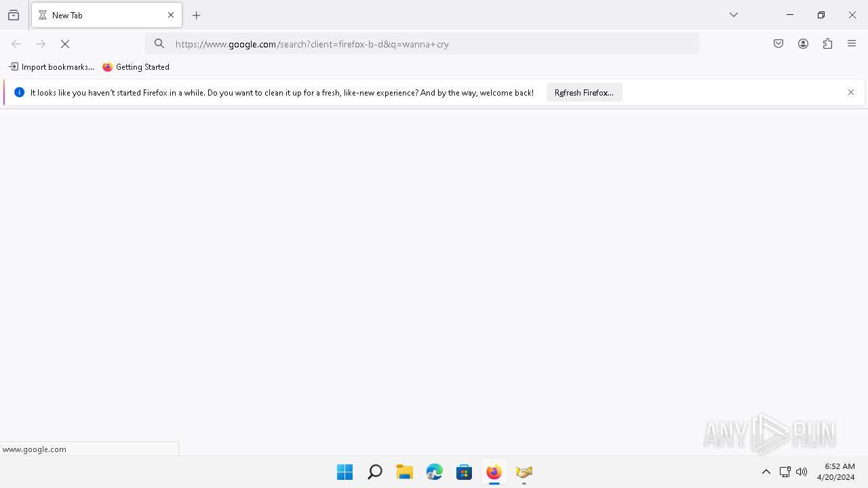Go back one page
This screenshot has width=868, height=488.
[16, 44]
